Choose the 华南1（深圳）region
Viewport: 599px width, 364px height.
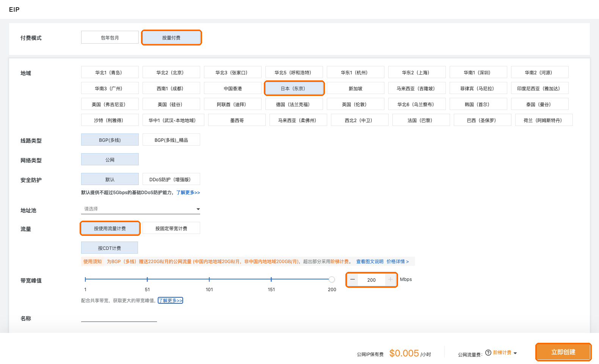pyautogui.click(x=478, y=72)
